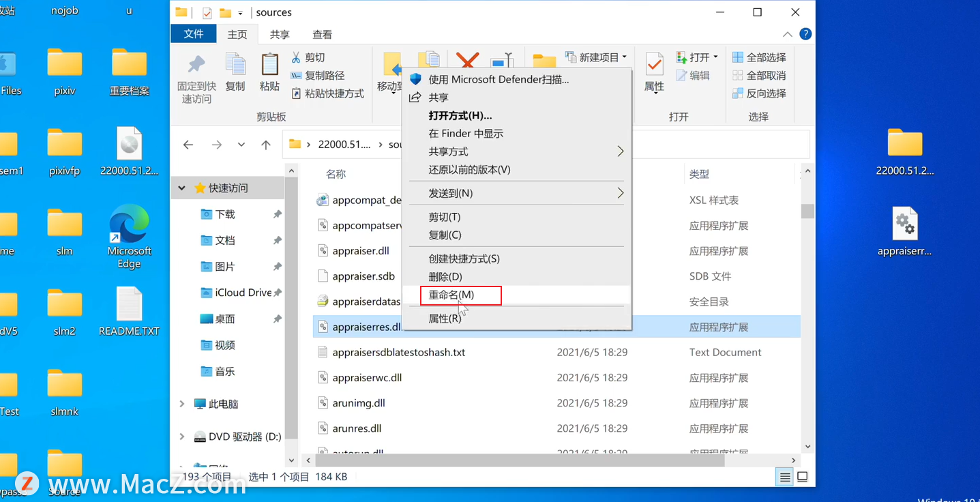Select the 重要档案 folder on the desktop
The height and width of the screenshot is (502, 980).
129,72
